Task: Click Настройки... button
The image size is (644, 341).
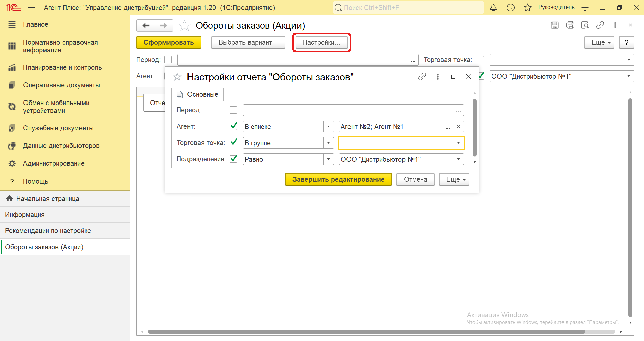Action: click(x=321, y=42)
